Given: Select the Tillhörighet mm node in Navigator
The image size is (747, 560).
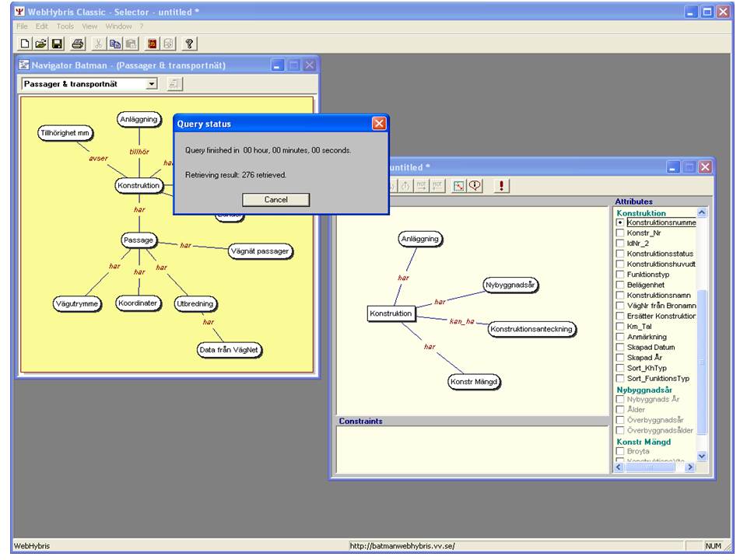Looking at the screenshot, I should (x=65, y=133).
